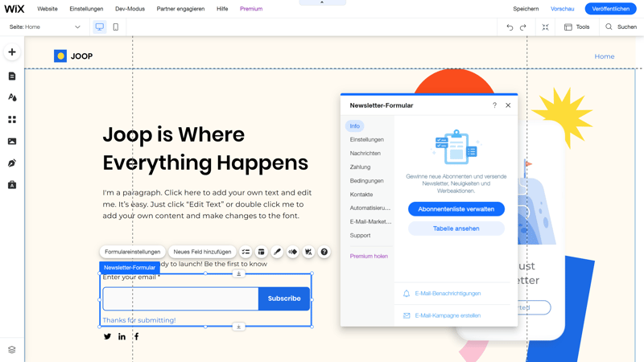Click the Wix logo

14,9
